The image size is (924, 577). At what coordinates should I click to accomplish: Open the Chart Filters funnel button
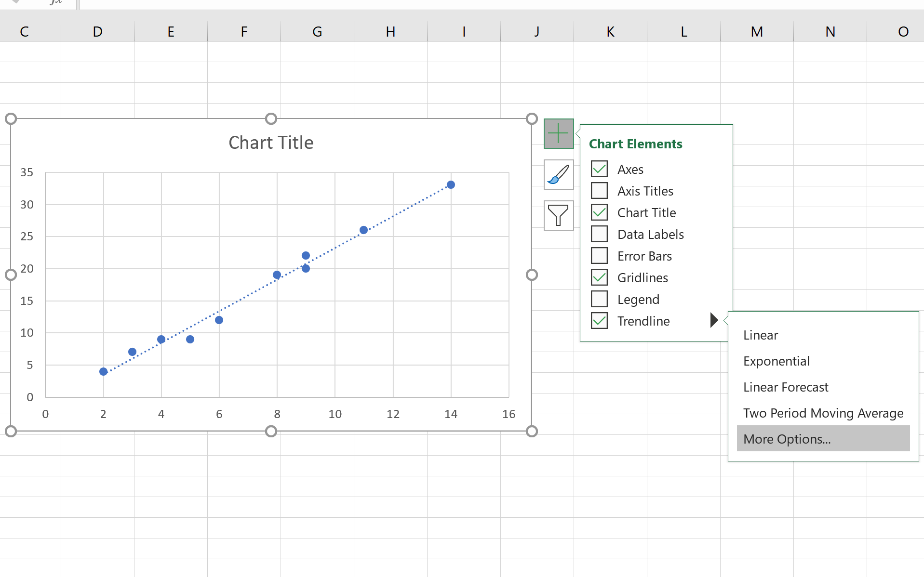click(558, 215)
